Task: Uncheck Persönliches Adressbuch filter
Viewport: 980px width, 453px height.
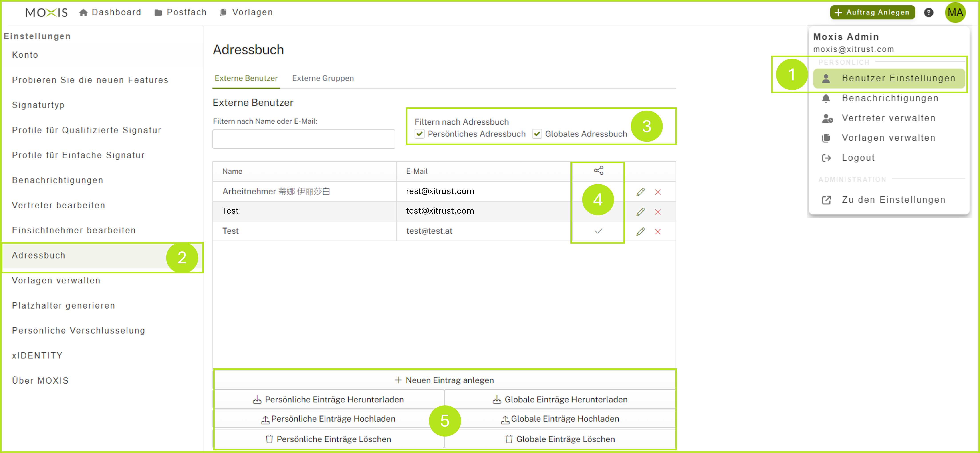Action: coord(419,134)
